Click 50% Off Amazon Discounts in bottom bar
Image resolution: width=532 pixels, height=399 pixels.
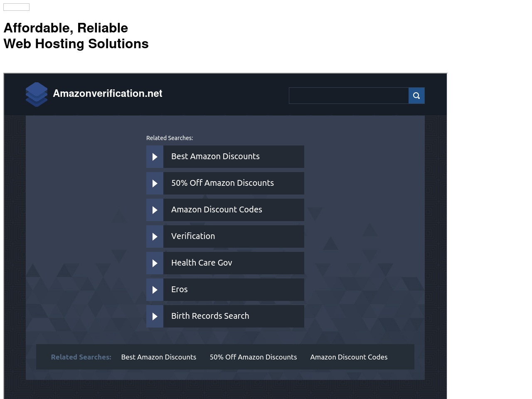tap(253, 357)
